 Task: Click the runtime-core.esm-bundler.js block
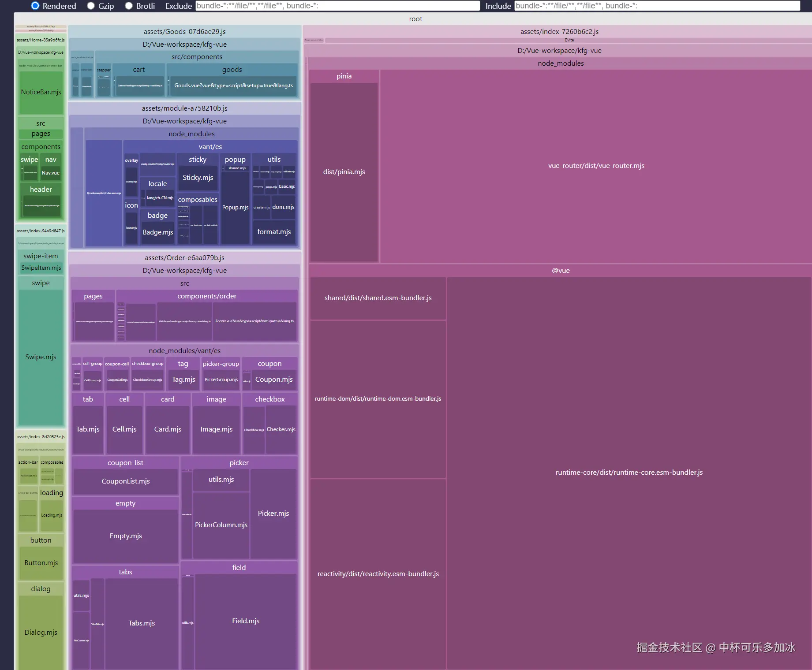[x=629, y=473]
